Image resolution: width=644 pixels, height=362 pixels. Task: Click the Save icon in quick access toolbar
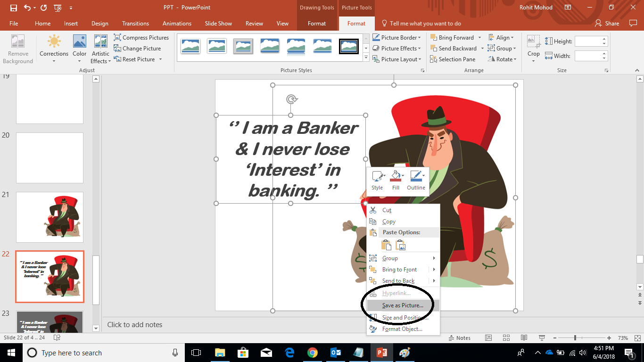(13, 8)
